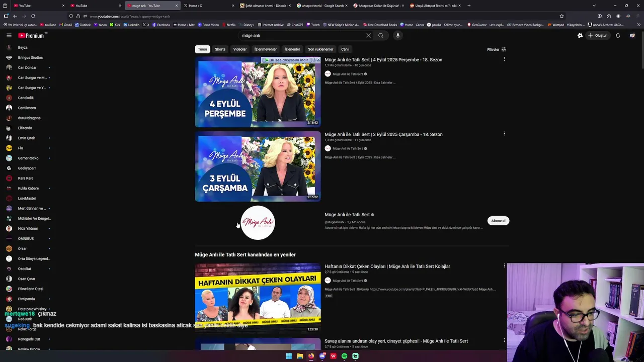Switch to Şehit olmanın önemi tab
The height and width of the screenshot is (362, 644).
tap(265, 6)
